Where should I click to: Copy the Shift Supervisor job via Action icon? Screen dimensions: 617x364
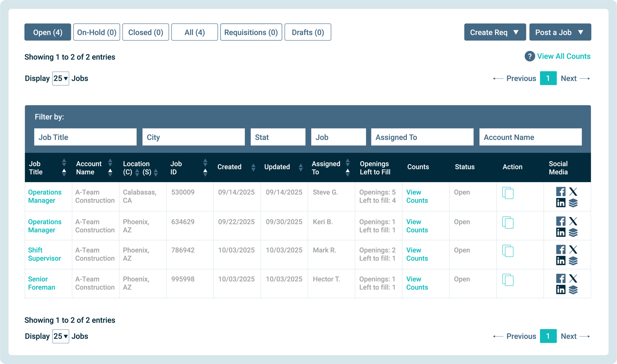(x=508, y=251)
